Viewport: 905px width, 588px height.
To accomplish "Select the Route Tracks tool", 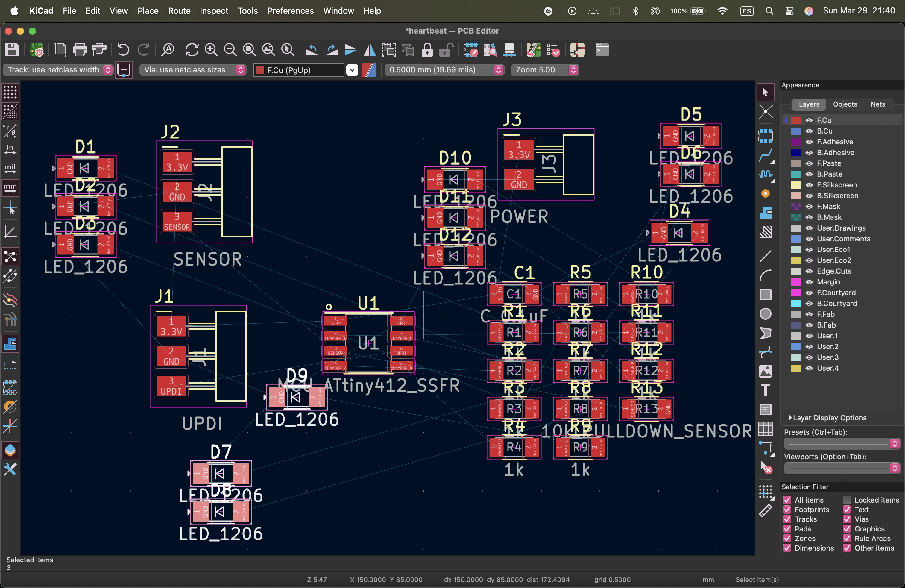I will [x=766, y=155].
